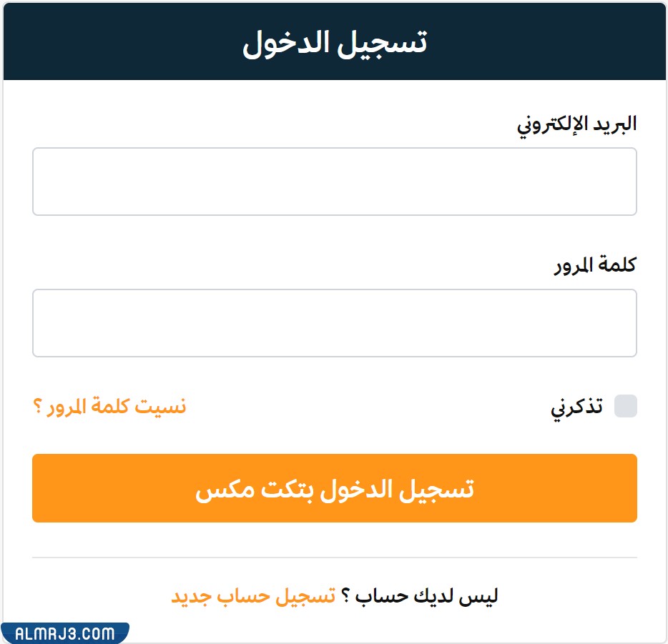Enable the تذكرني (remember me) checkbox
The height and width of the screenshot is (644, 668).
click(x=626, y=406)
